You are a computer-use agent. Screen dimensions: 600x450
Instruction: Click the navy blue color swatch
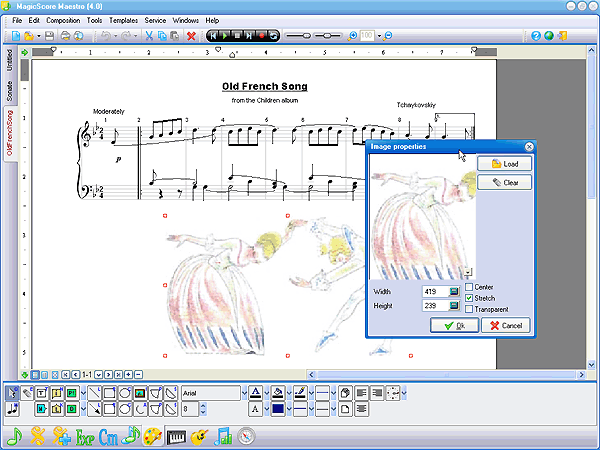click(x=278, y=409)
